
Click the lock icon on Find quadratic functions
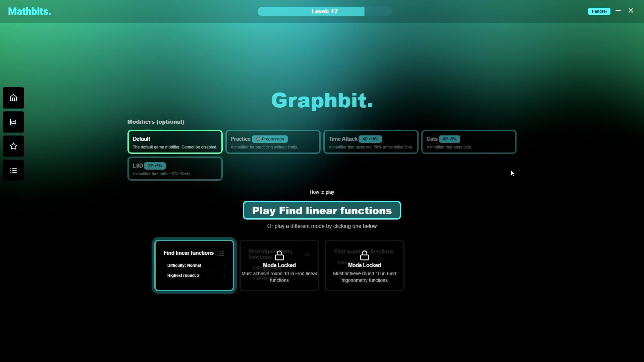point(365,255)
